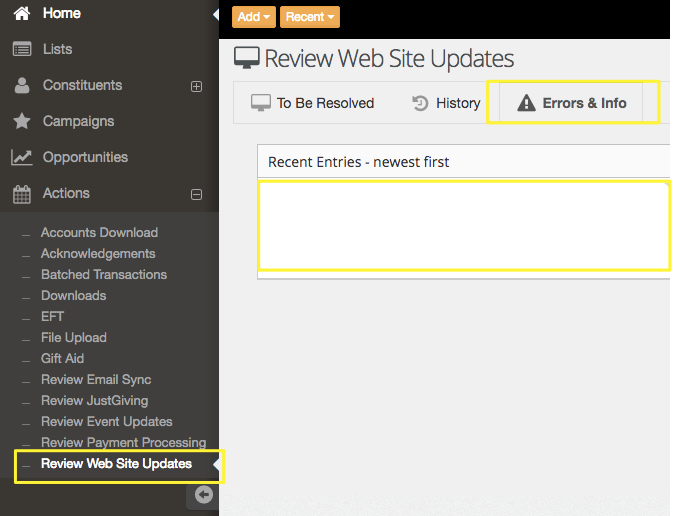This screenshot has height=516, width=673.
Task: Click the History clock icon
Action: [421, 103]
